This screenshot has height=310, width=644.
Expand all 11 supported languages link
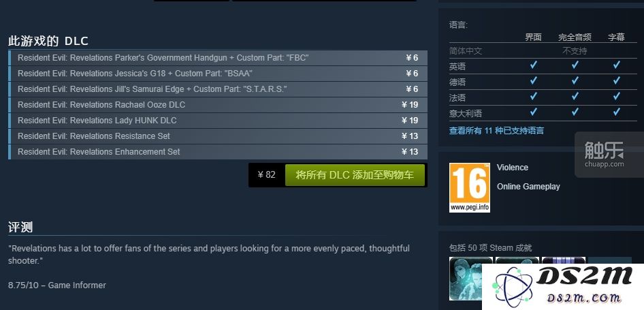tap(496, 131)
